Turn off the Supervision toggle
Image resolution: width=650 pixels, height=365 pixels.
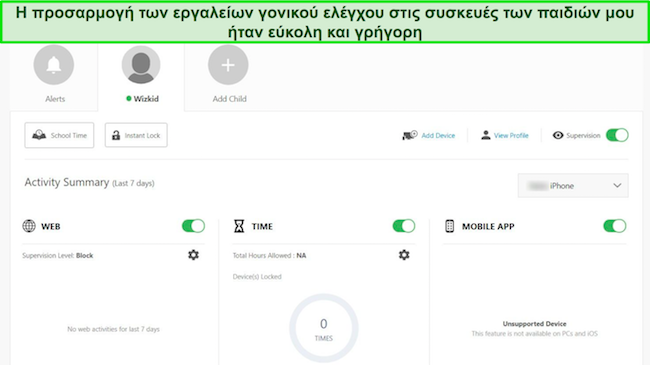click(617, 135)
